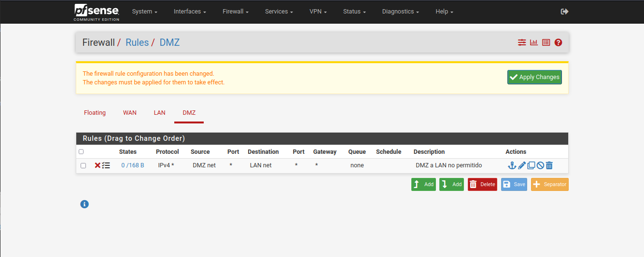The height and width of the screenshot is (257, 644).
Task: Expand the Services menu in navbar
Action: pyautogui.click(x=279, y=12)
